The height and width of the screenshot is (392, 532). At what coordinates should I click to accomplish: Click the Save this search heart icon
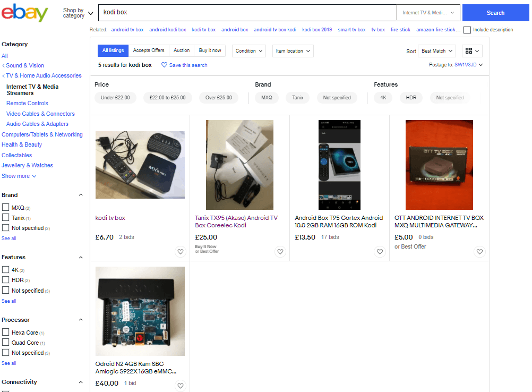(164, 65)
